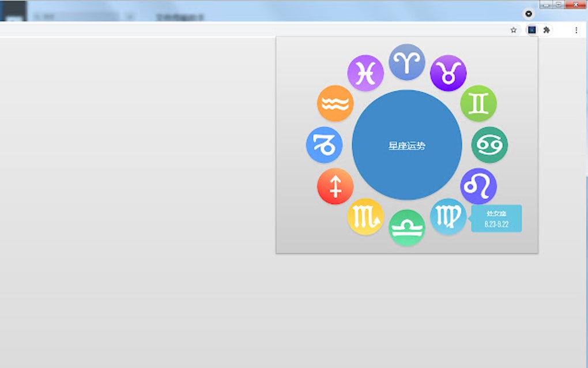Open the Sagittarius horoscope icon
588x368 pixels.
coord(335,186)
